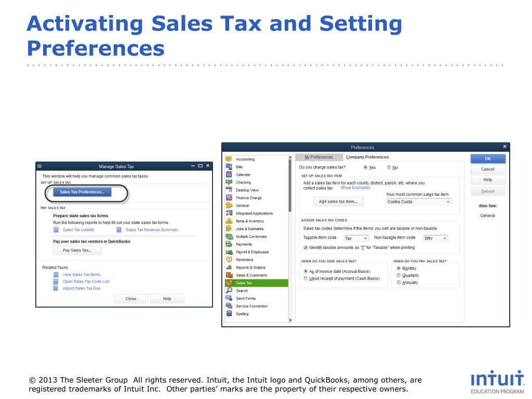Open the Items & Inventory icon
The image size is (532, 399).
(x=229, y=221)
